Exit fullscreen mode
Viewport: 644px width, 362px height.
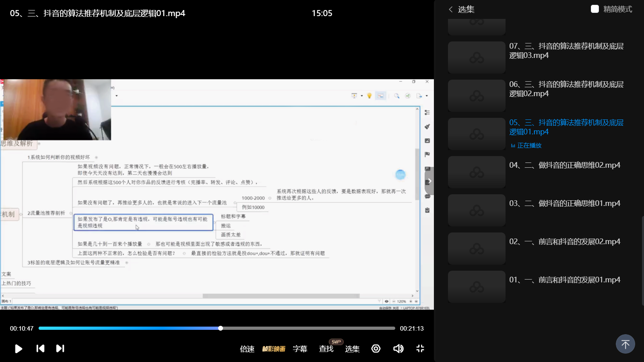point(420,348)
